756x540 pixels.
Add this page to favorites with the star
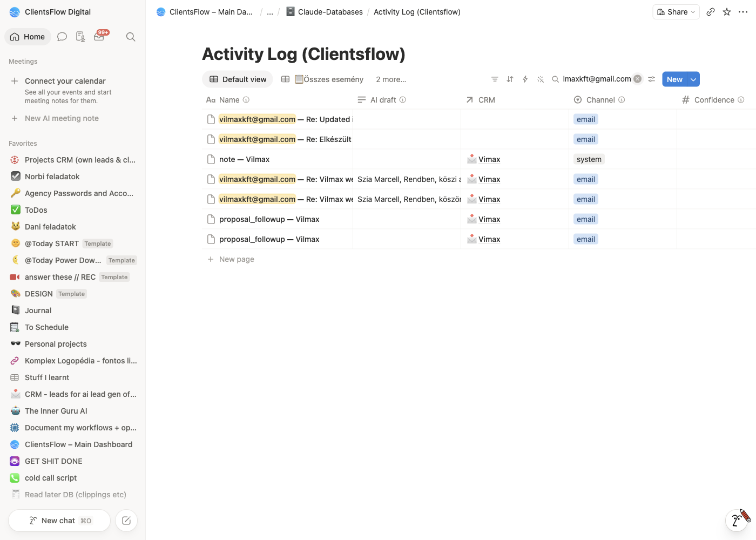(727, 12)
